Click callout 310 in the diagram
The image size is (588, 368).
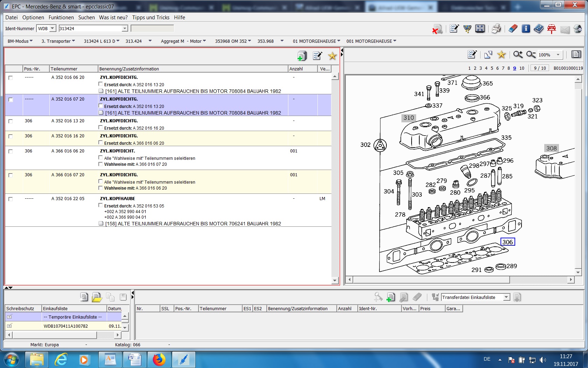tap(408, 118)
